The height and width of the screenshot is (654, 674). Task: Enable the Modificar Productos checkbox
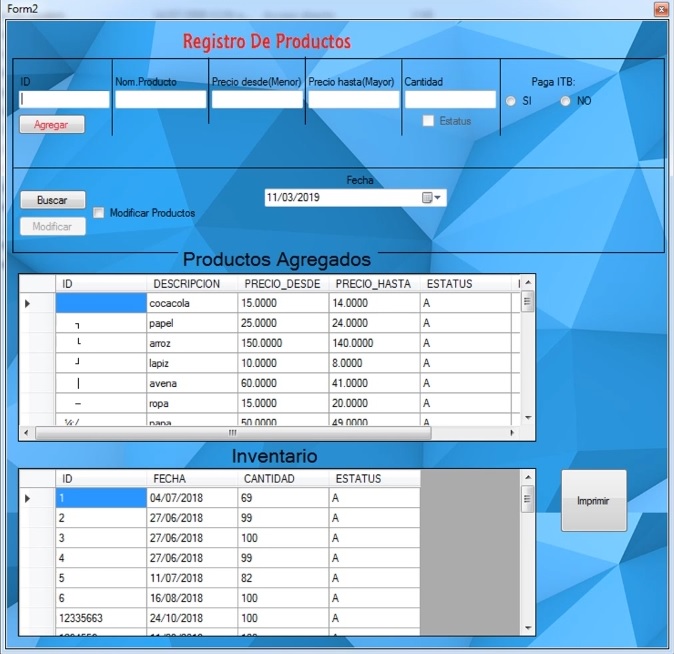point(99,213)
